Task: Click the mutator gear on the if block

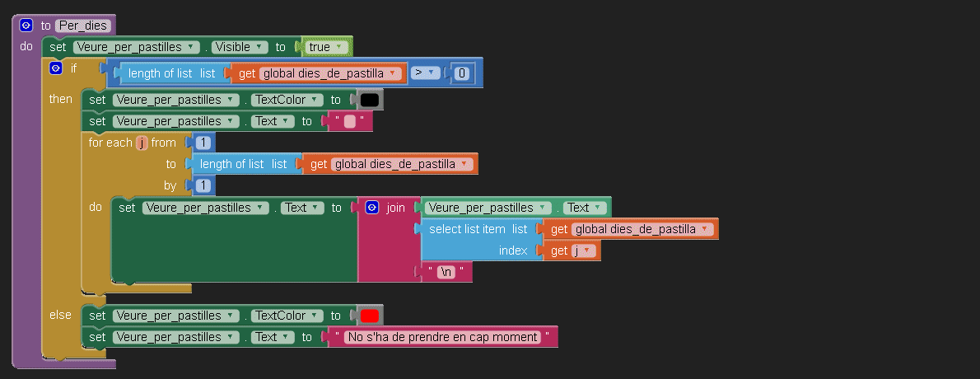Action: 56,68
